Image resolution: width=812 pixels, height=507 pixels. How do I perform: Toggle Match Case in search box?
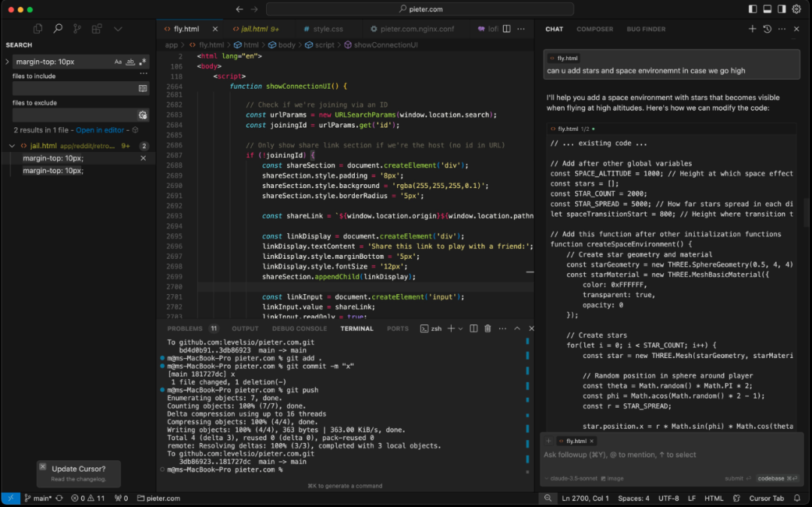[x=118, y=62]
